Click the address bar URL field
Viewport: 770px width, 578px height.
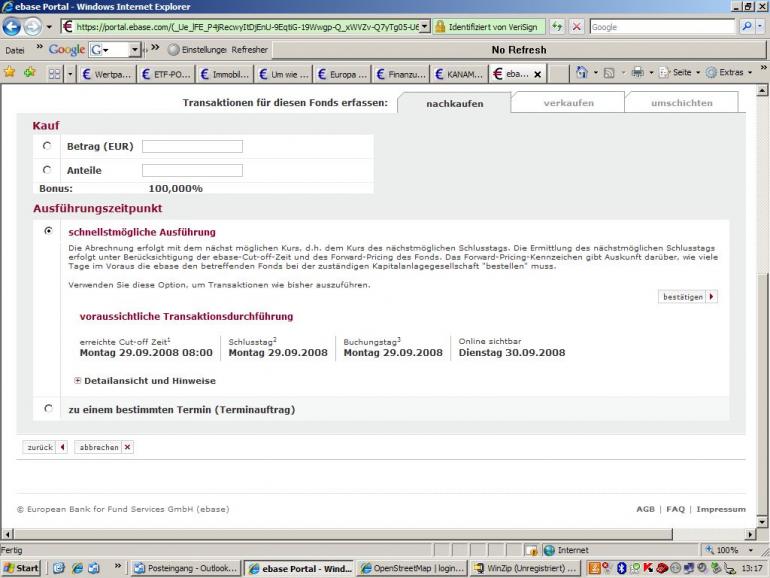tap(247, 27)
